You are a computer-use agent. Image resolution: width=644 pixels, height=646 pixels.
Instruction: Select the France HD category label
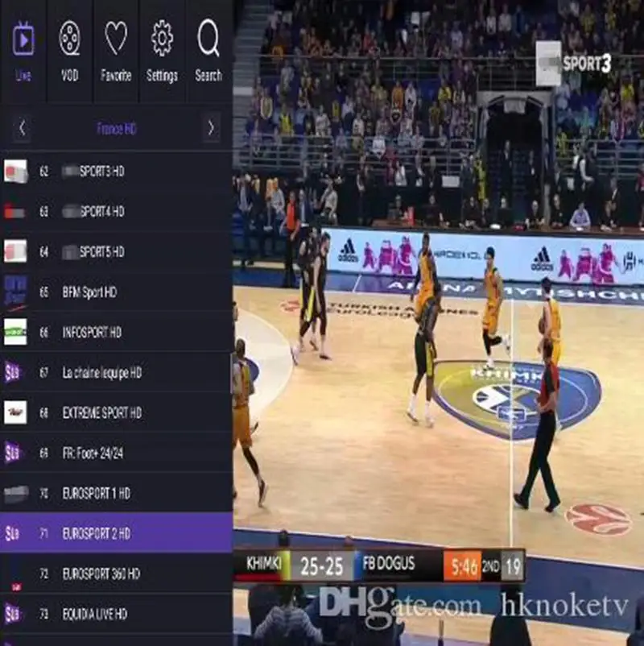click(x=117, y=129)
